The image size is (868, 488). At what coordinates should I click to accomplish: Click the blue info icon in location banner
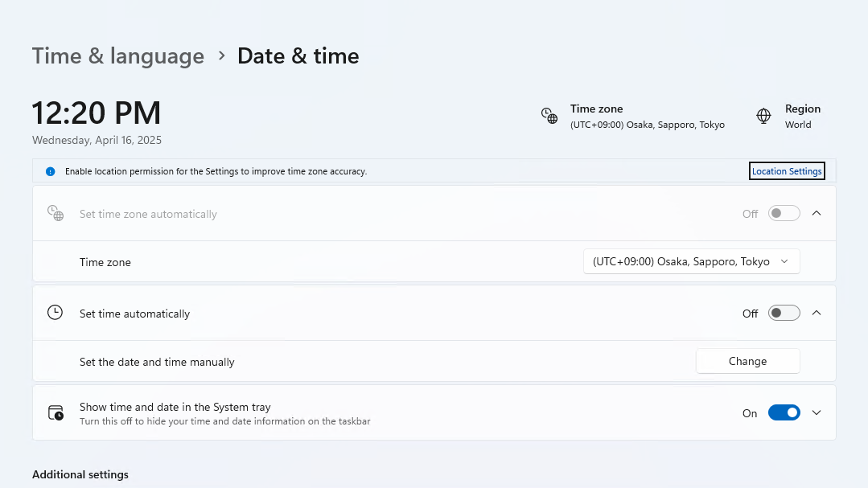50,171
